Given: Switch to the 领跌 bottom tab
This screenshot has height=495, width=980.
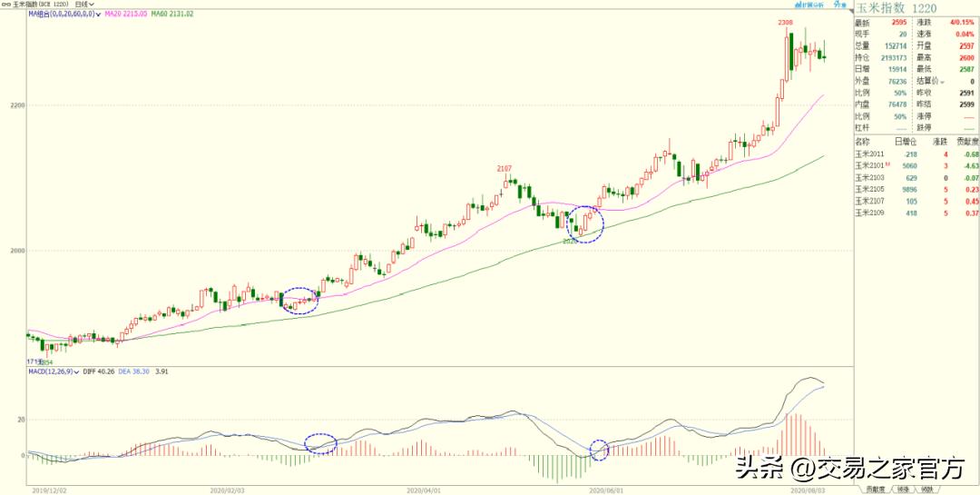Looking at the screenshot, I should (926, 489).
